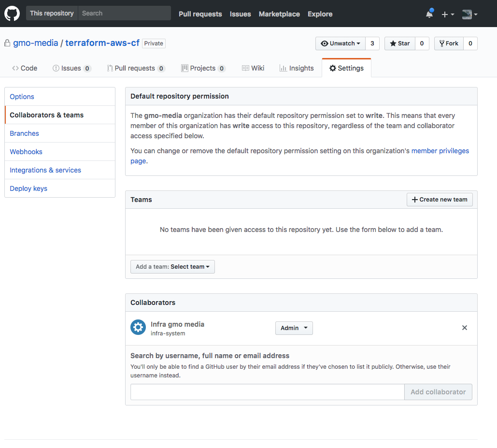Viewport: 497px width, 448px height.
Task: Open the Admin permission dropdown for infra-system
Action: (x=294, y=328)
